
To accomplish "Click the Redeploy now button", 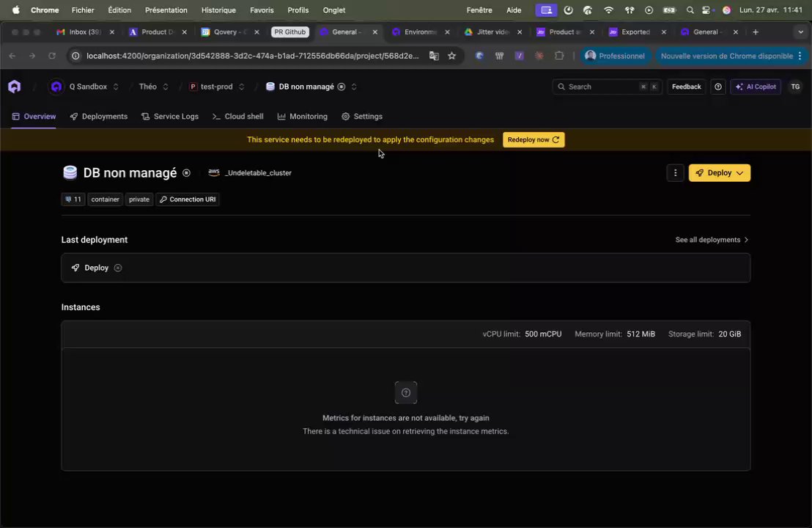I will point(534,140).
